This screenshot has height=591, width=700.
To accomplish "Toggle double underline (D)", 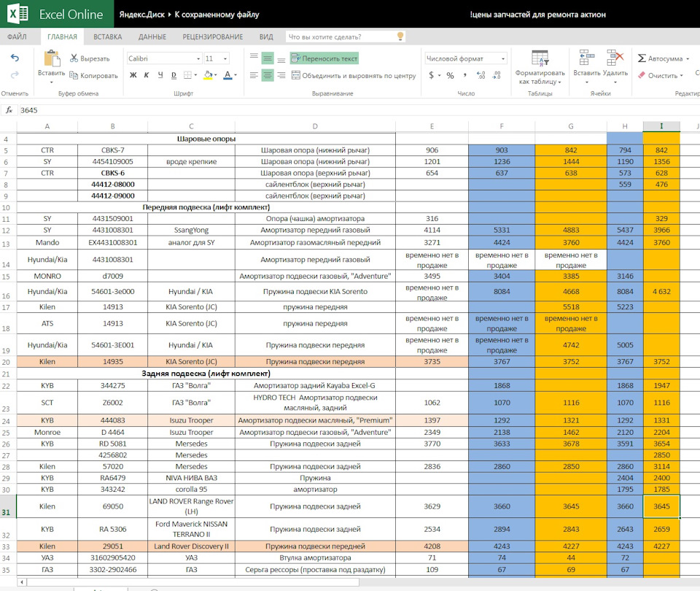I will (x=174, y=75).
